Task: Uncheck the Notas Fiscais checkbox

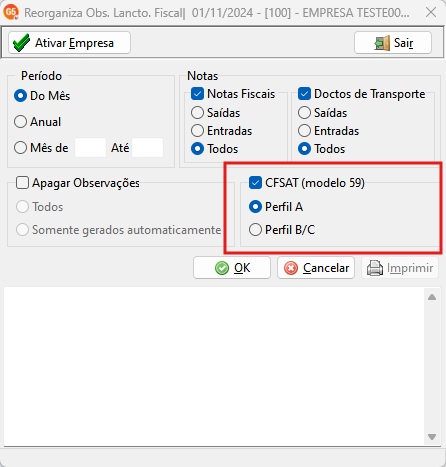Action: 197,94
